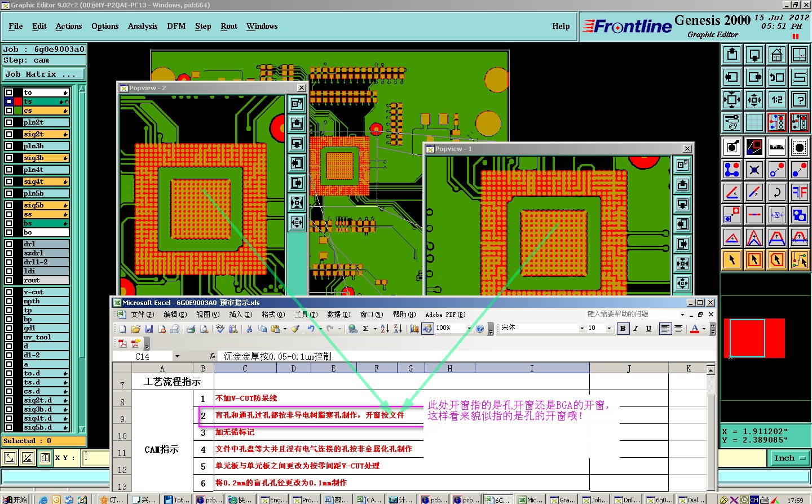This screenshot has width=812, height=504.
Task: Click the Excel save icon
Action: [149, 329]
